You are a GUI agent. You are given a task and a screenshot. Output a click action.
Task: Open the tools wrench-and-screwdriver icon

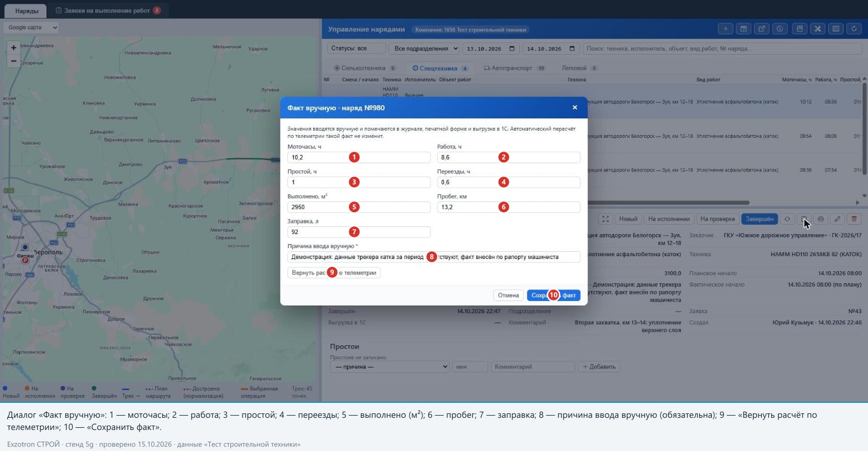tap(817, 29)
